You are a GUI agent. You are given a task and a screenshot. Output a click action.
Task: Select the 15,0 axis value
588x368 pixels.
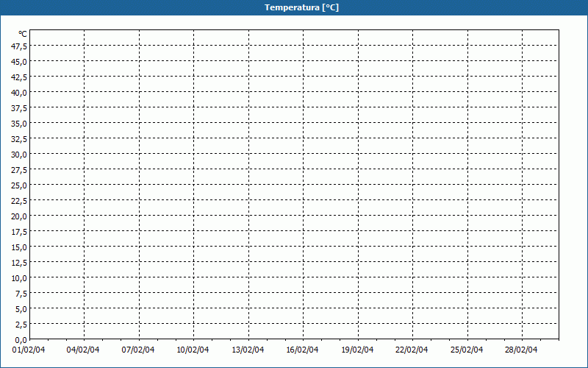(x=19, y=247)
